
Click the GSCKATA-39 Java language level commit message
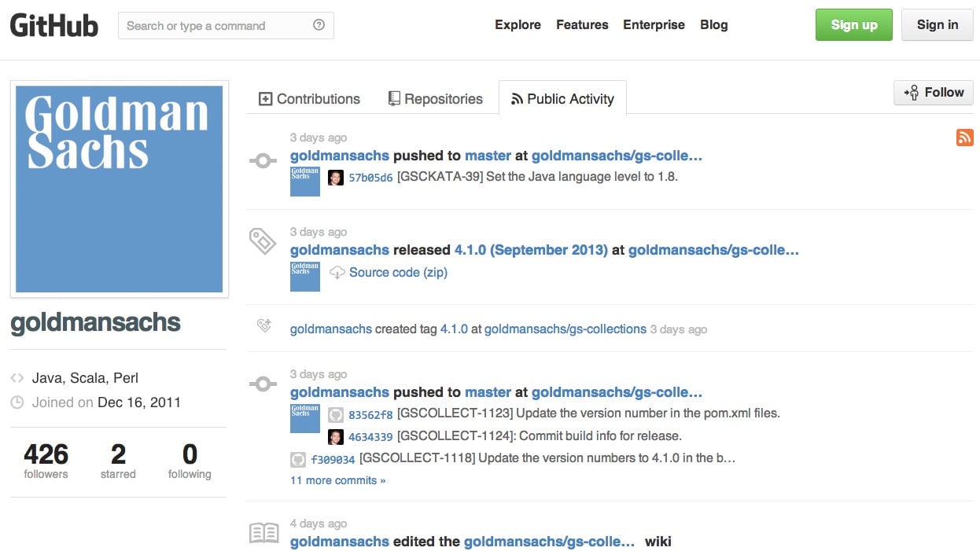click(x=537, y=177)
